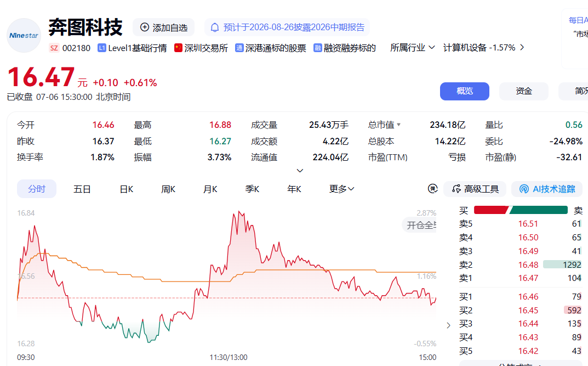Open the 概览 tab

[x=465, y=91]
